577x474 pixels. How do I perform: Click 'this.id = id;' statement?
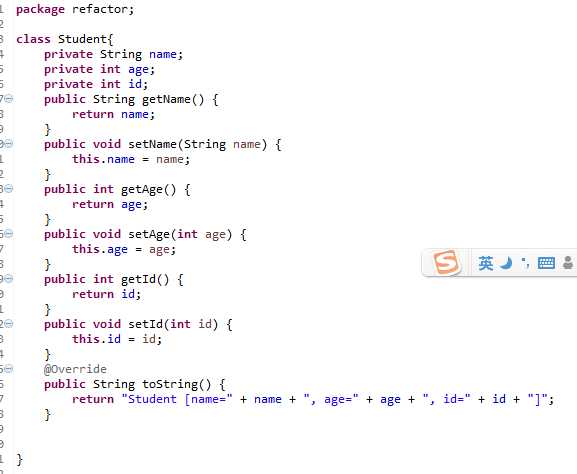click(x=117, y=339)
